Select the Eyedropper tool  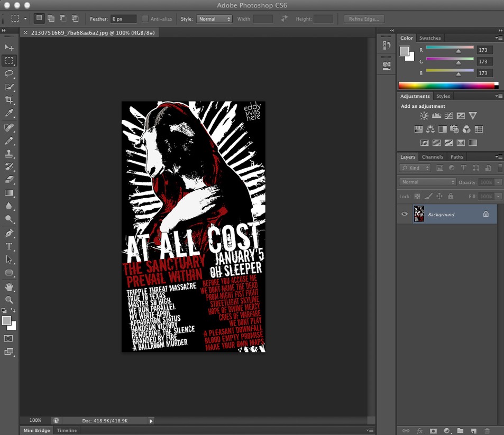[9, 113]
